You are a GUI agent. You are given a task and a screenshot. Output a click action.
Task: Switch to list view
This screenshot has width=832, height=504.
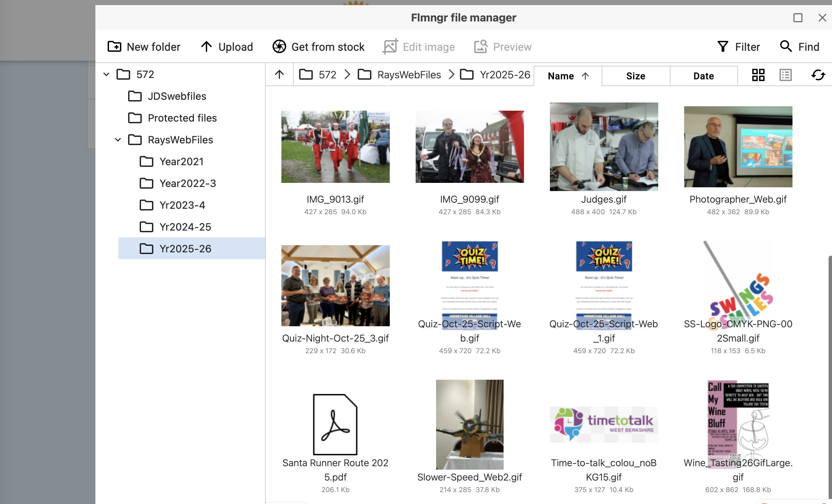coord(785,75)
